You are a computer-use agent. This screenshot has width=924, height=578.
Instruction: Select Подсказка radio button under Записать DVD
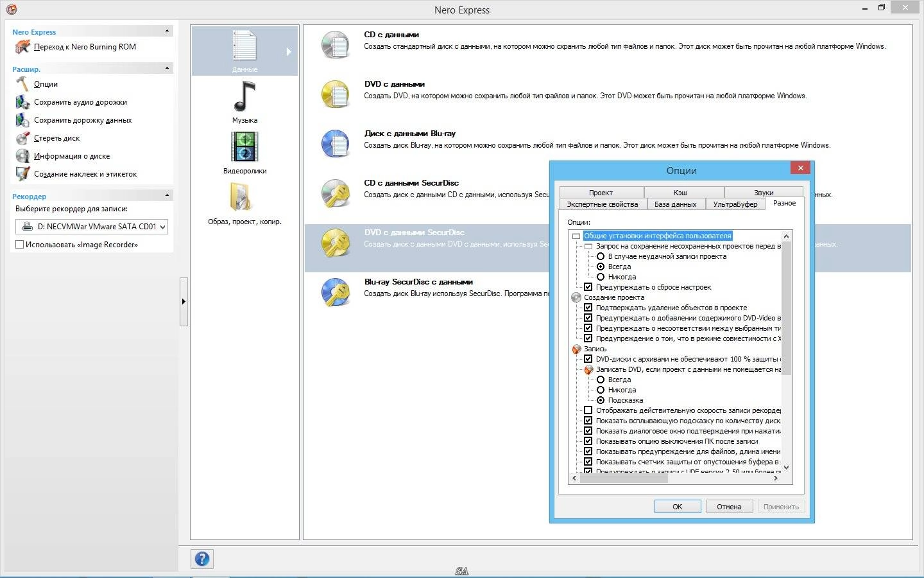pyautogui.click(x=601, y=400)
